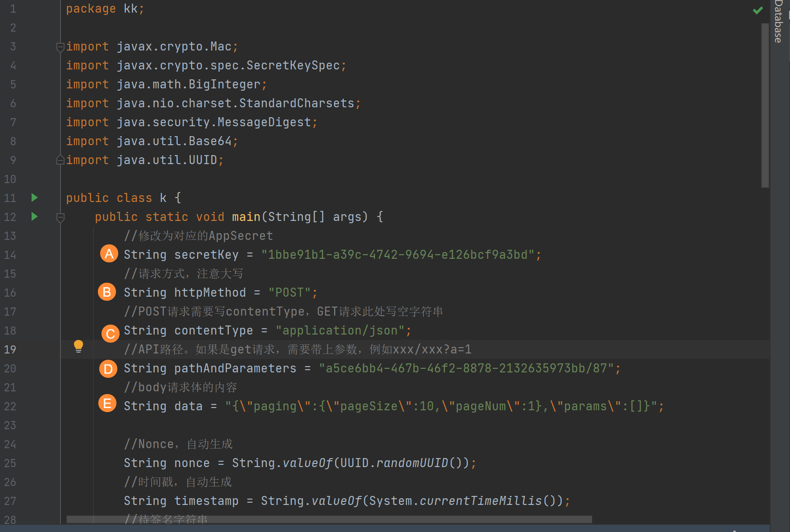Image resolution: width=790 pixels, height=532 pixels.
Task: Toggle fold marker at import java.util.UUID
Action: click(x=60, y=160)
